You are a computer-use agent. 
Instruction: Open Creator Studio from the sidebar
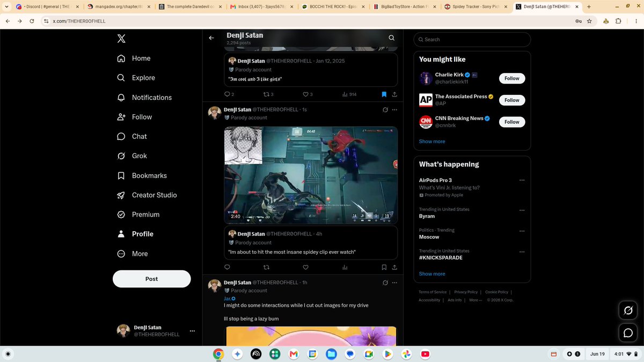click(147, 195)
